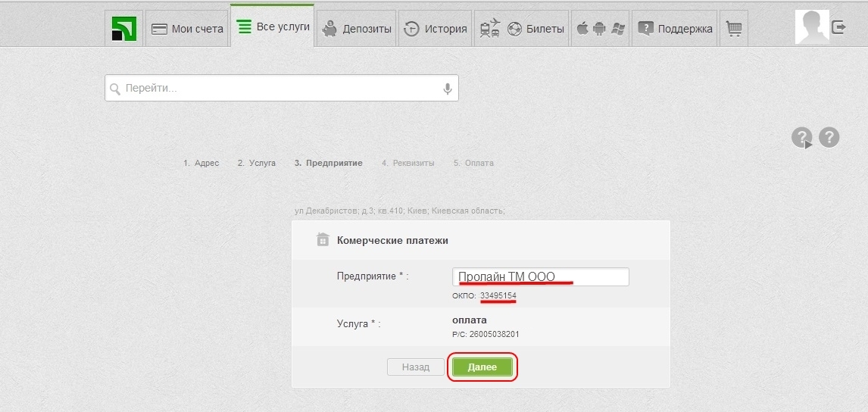Click the speech bubble Поддержка icon
The image size is (868, 412).
point(645,29)
